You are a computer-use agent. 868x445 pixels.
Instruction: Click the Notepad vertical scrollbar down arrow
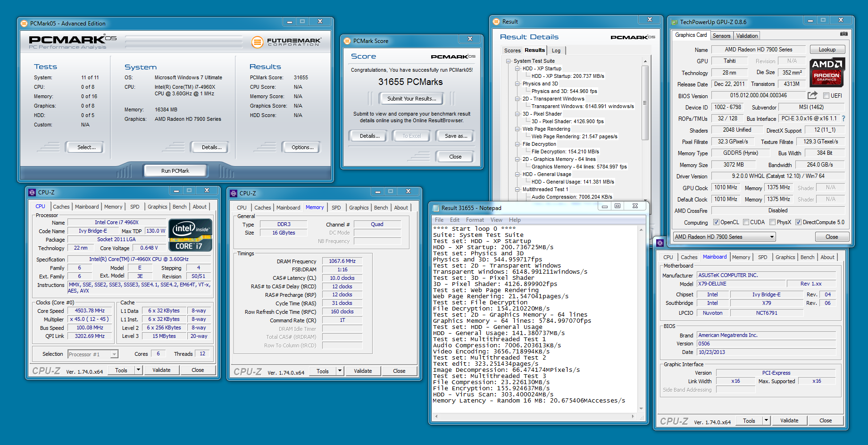click(x=641, y=409)
